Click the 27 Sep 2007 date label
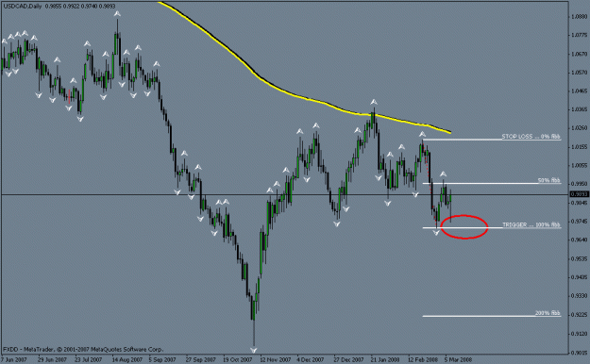This screenshot has width=590, height=364. coord(200,360)
